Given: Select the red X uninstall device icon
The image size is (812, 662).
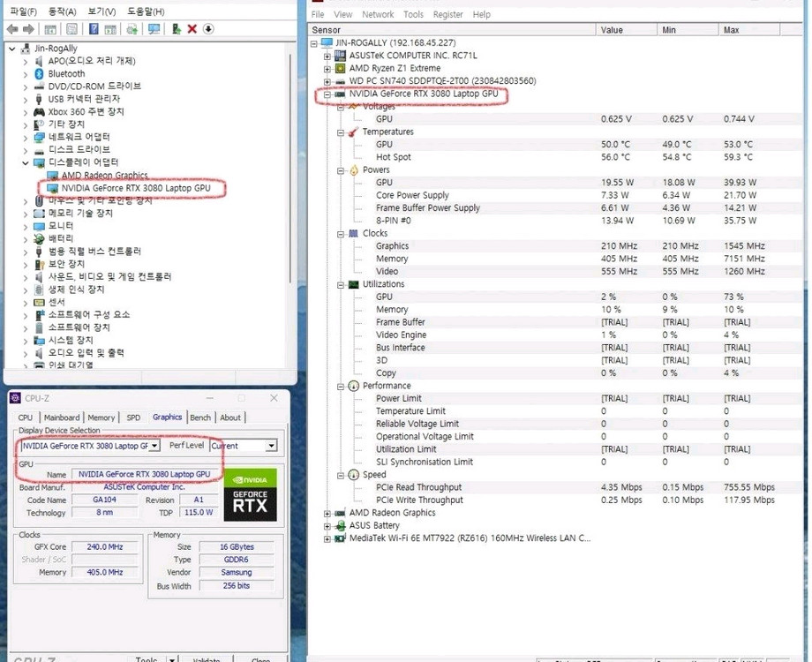Looking at the screenshot, I should [191, 28].
